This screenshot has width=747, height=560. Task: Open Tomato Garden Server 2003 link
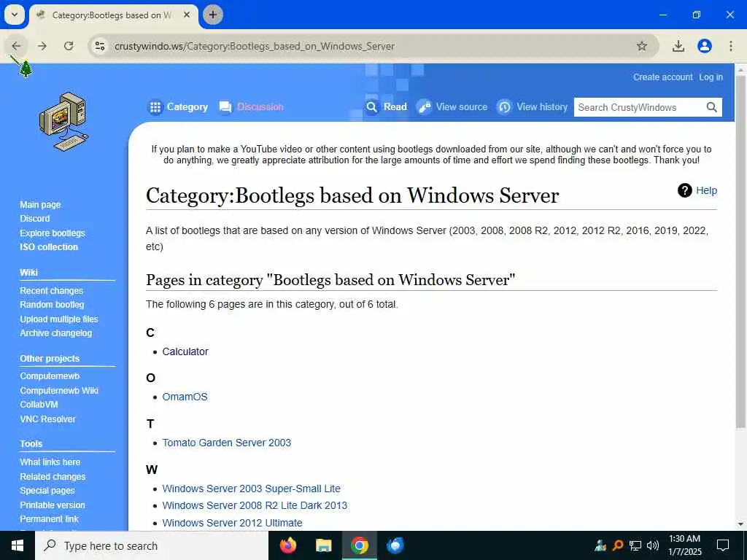tap(227, 443)
